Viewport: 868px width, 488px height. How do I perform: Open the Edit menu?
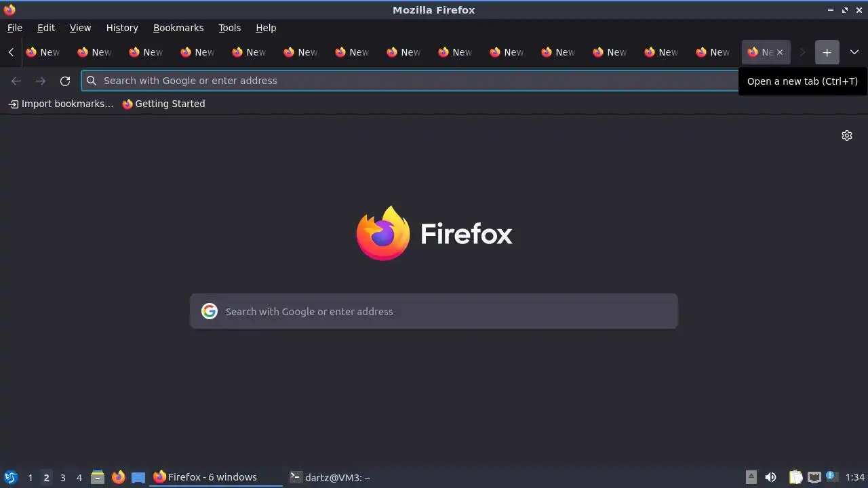[x=46, y=28]
